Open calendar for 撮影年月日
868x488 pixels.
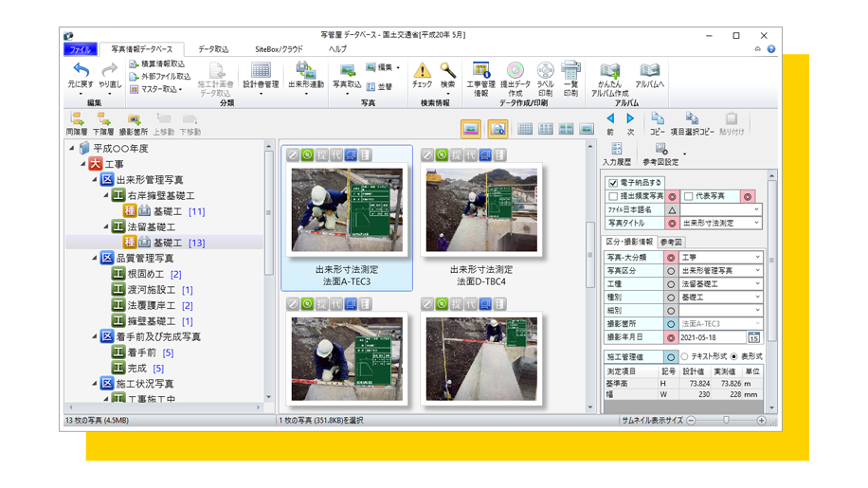[x=754, y=337]
